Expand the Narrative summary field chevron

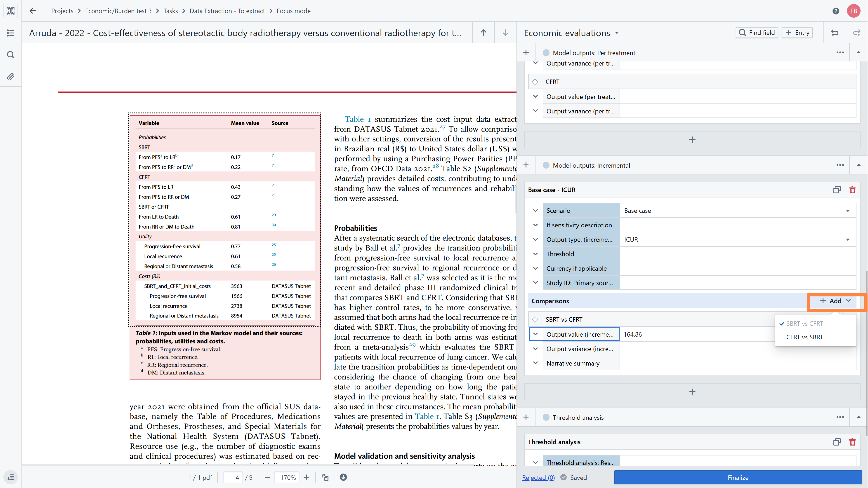click(x=535, y=363)
